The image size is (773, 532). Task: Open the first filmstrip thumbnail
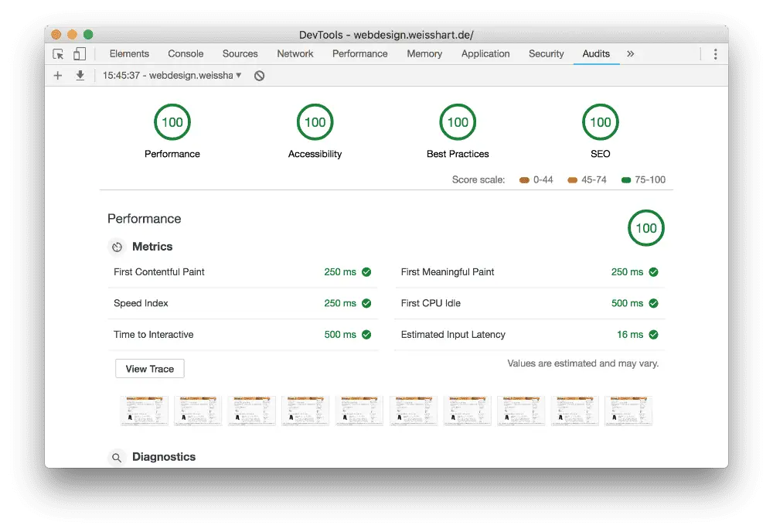point(145,411)
